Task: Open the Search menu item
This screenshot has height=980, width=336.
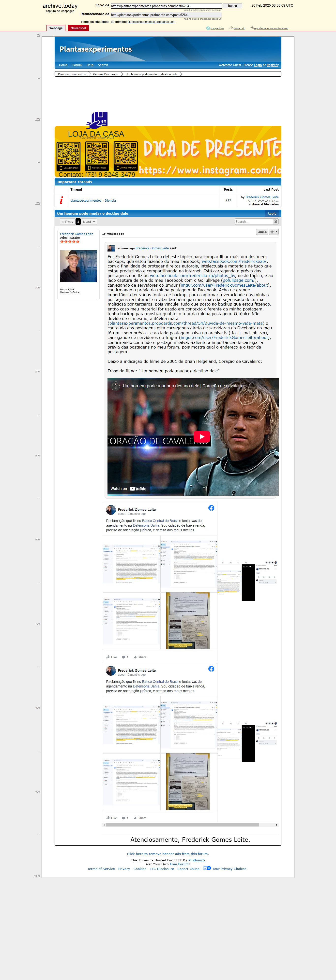Action: (x=103, y=65)
